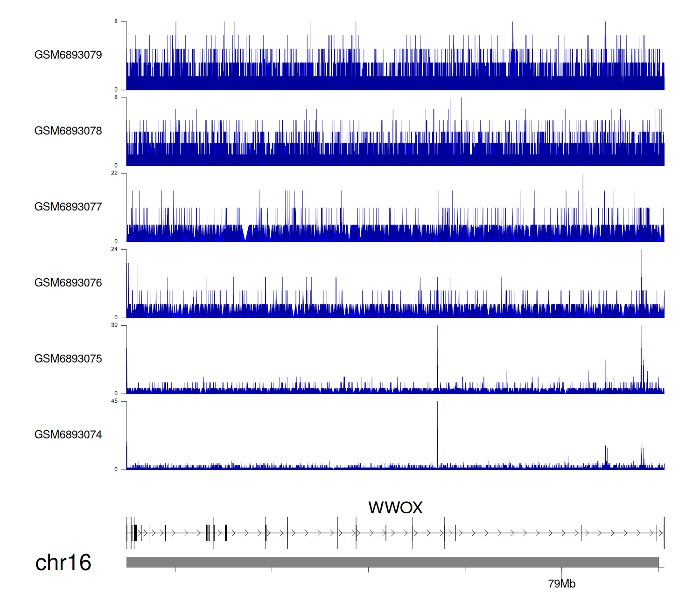Click the white end segment of chromosome bar
This screenshot has width=700, height=616.
pos(661,562)
